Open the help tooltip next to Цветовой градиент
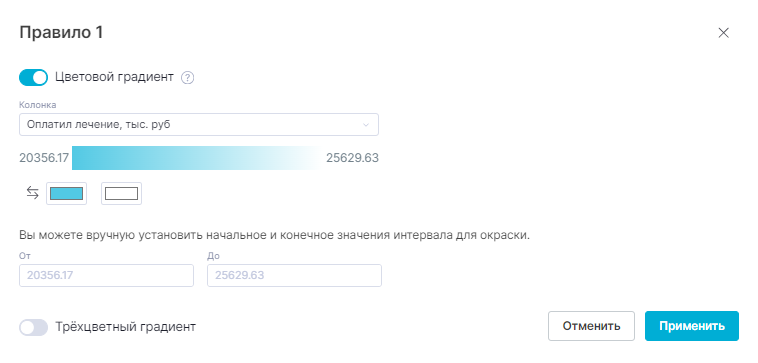Screen dimensions: 758x363 click(x=188, y=78)
